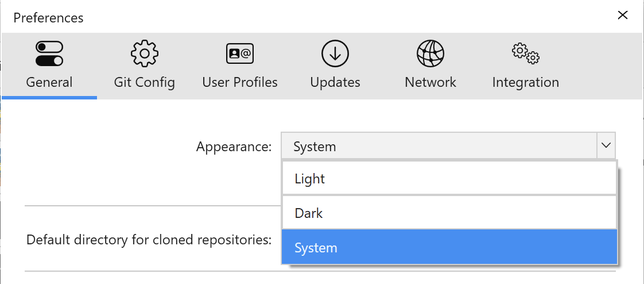The width and height of the screenshot is (644, 284).
Task: Click the Network globe icon
Action: (x=430, y=54)
